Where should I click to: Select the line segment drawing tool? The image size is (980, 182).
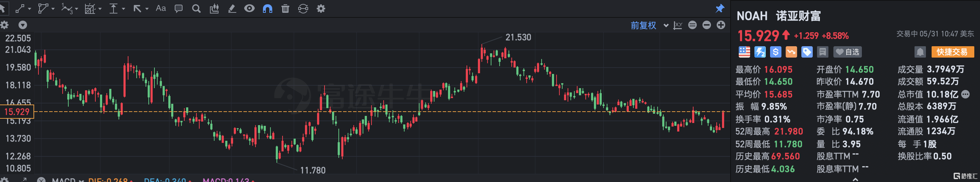(x=20, y=9)
